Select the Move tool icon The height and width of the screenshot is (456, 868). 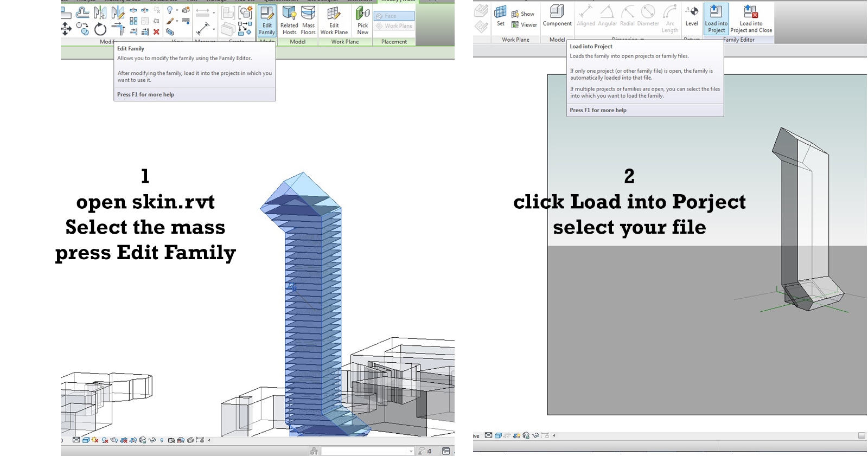[x=66, y=29]
